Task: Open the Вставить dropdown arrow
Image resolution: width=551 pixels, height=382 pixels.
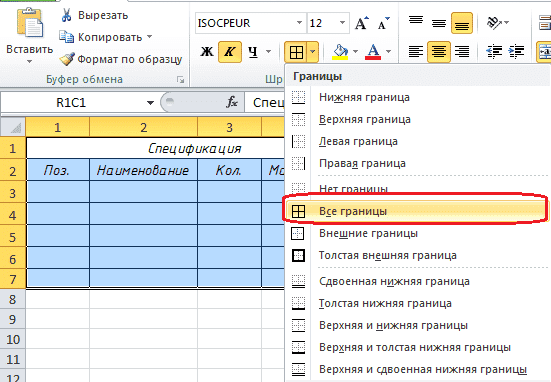Action: (29, 62)
